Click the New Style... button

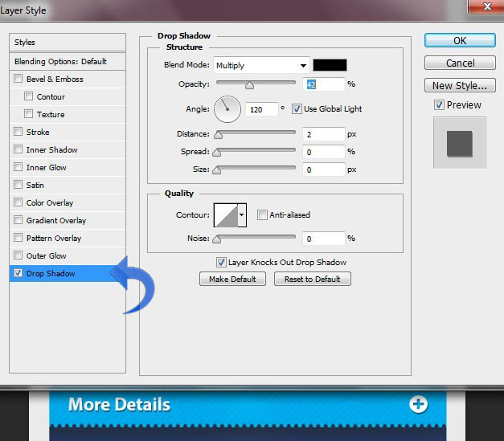tap(460, 85)
